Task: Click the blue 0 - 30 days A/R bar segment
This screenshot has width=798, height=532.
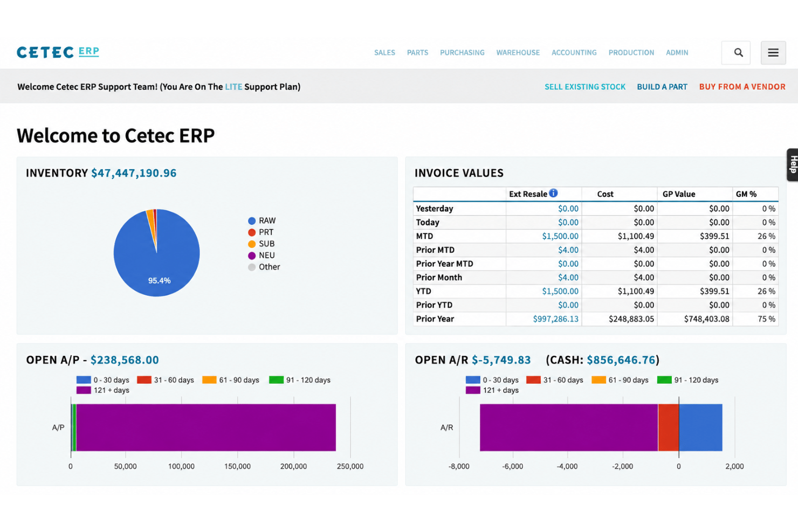Action: click(700, 427)
